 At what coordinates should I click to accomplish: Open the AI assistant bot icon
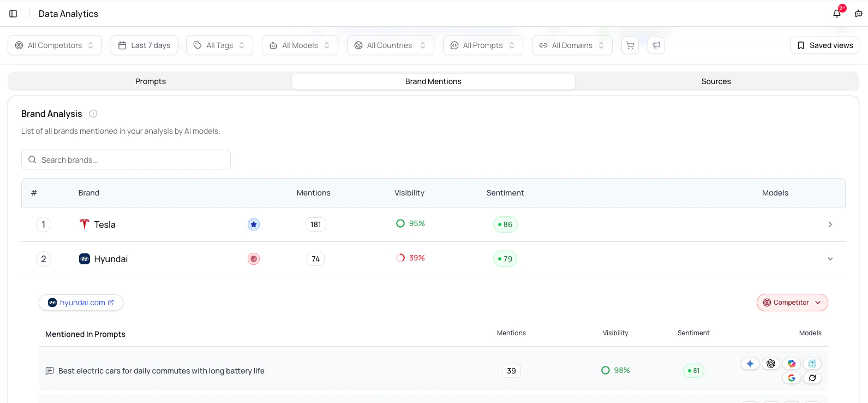click(x=859, y=14)
